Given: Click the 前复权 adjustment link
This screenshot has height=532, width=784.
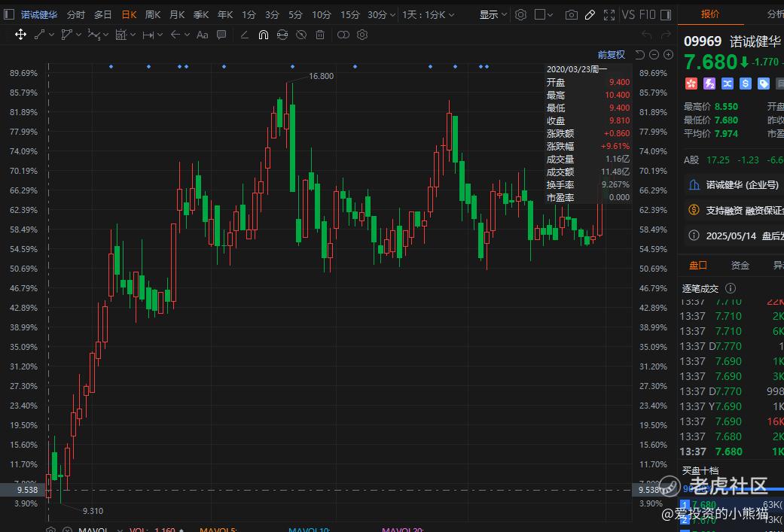Looking at the screenshot, I should pos(611,54).
